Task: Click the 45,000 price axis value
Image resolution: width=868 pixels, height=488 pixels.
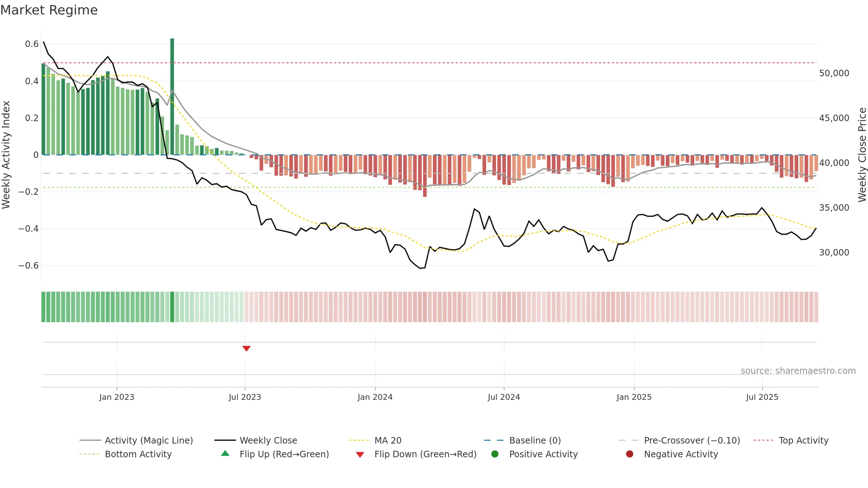Action: coord(834,118)
